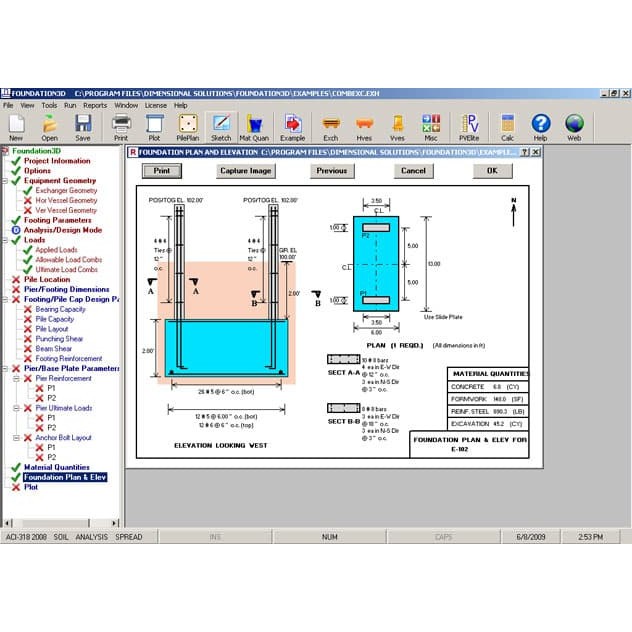The height and width of the screenshot is (632, 632).
Task: Select Punching Shear in the tree
Action: pos(59,339)
